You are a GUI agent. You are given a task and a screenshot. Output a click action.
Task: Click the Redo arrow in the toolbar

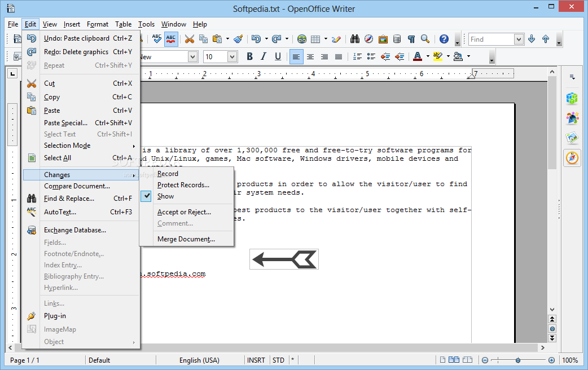(277, 39)
